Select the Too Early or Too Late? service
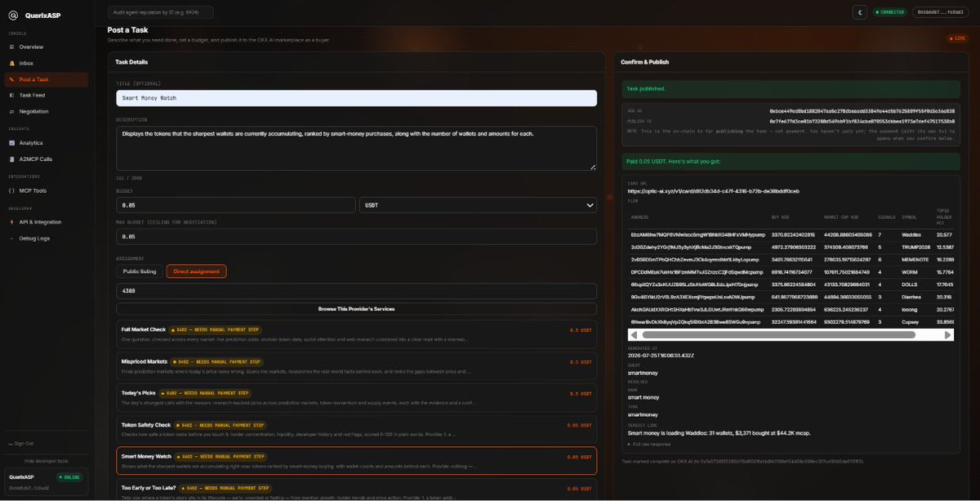The width and height of the screenshot is (980, 501). click(x=356, y=490)
